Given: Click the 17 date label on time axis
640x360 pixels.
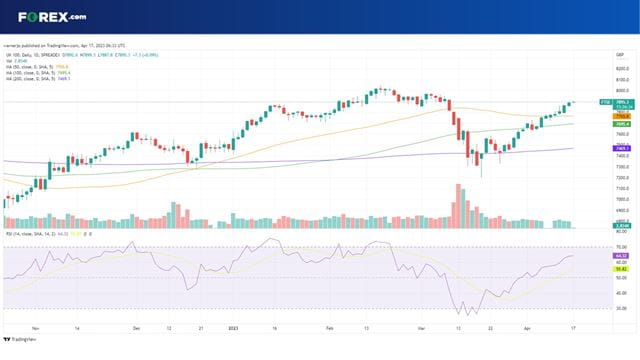Looking at the screenshot, I should (573, 328).
